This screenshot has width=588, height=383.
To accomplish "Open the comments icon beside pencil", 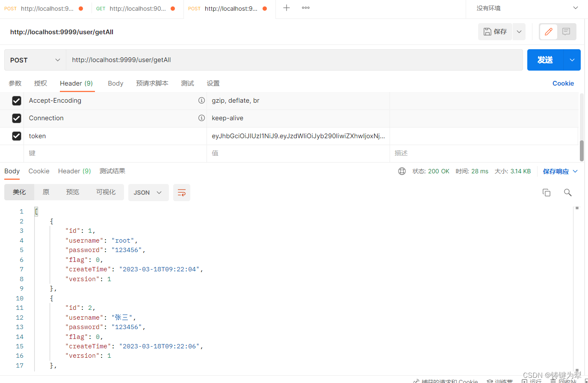I will click(x=566, y=32).
